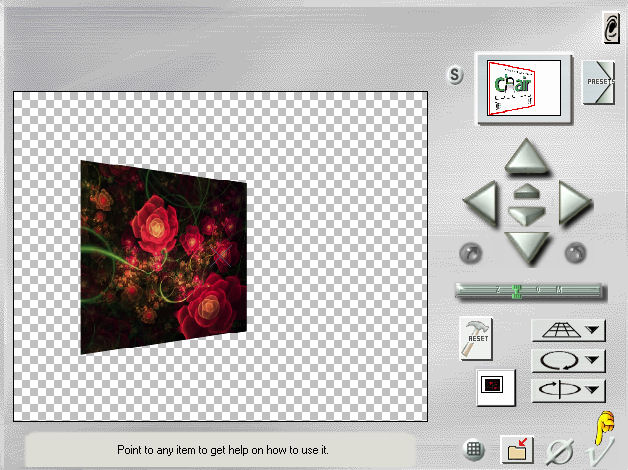
Task: Open the Presets panel
Action: [598, 82]
